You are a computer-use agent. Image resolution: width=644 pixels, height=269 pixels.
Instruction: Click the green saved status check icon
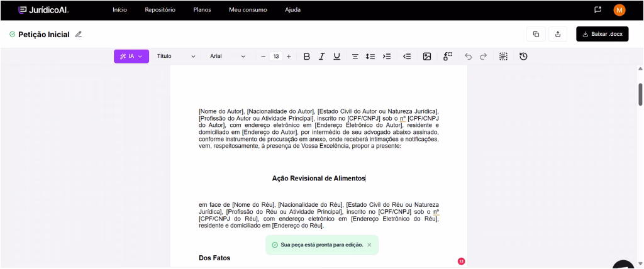[x=13, y=34]
